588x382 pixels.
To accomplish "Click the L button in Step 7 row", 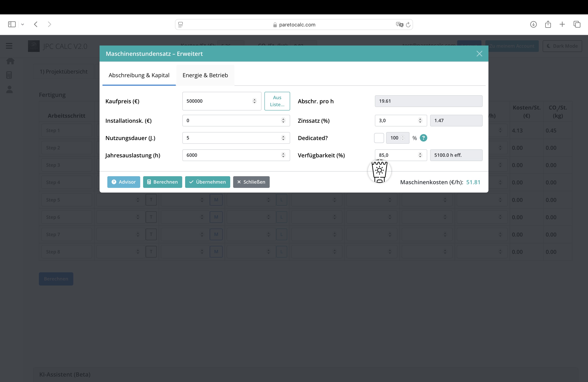I will tap(281, 234).
